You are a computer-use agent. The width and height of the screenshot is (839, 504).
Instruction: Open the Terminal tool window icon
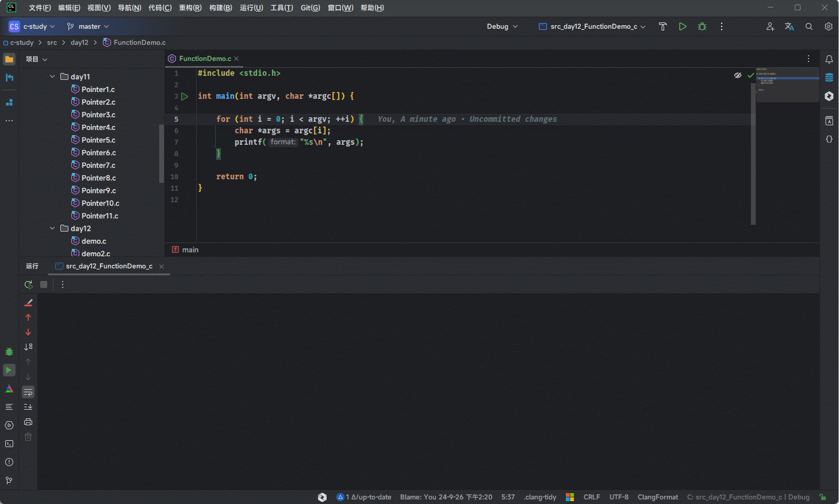[x=9, y=444]
